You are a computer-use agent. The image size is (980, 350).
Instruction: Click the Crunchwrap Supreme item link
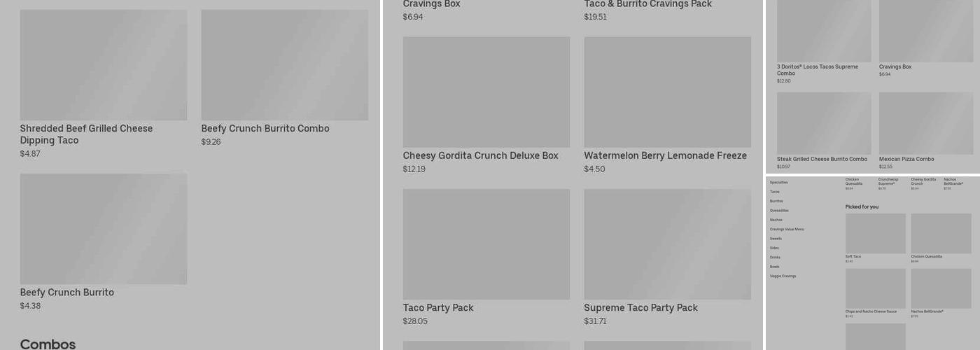pyautogui.click(x=888, y=182)
